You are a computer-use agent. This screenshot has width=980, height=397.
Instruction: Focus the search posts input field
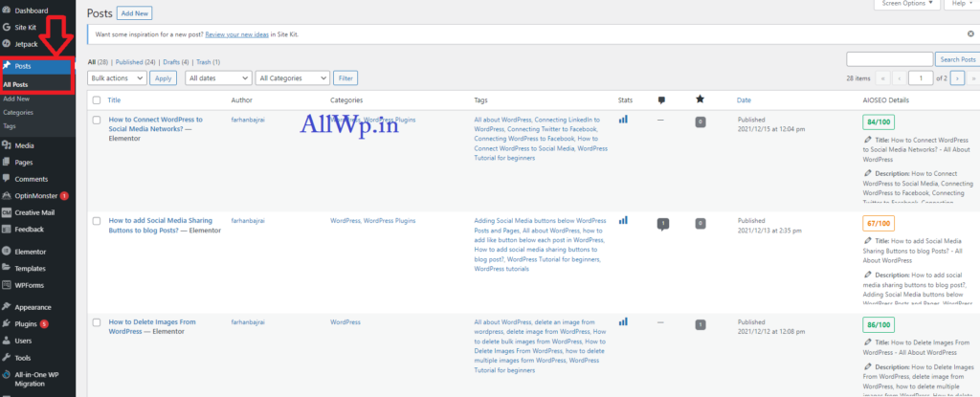(x=889, y=59)
